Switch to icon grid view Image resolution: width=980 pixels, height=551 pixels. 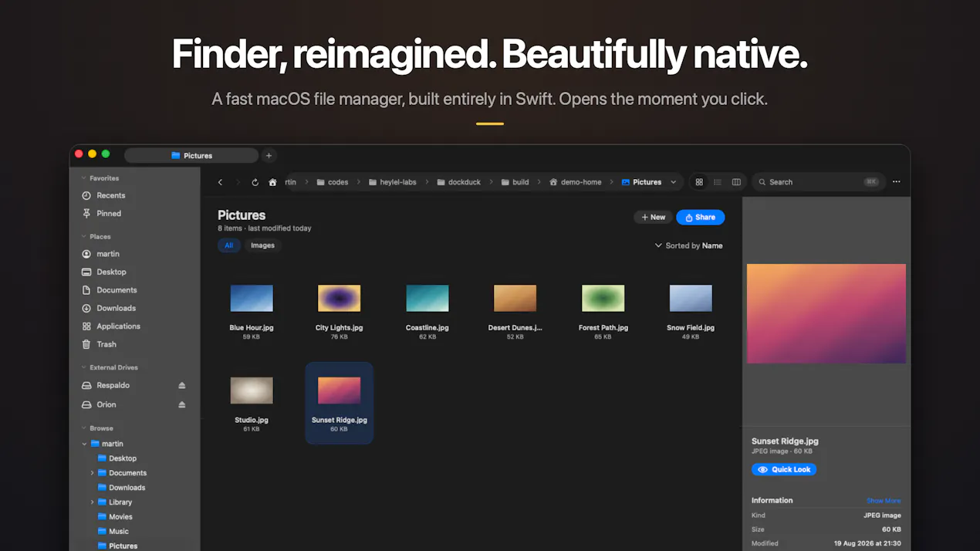coord(699,182)
